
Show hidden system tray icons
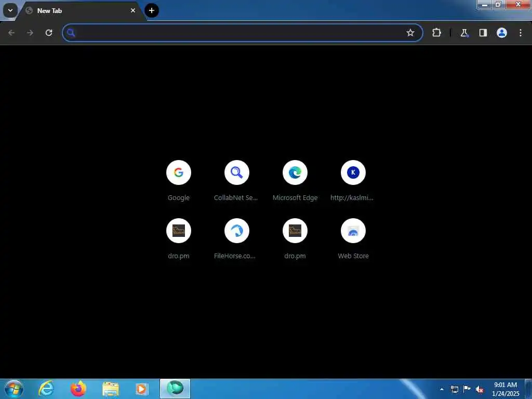coord(442,389)
